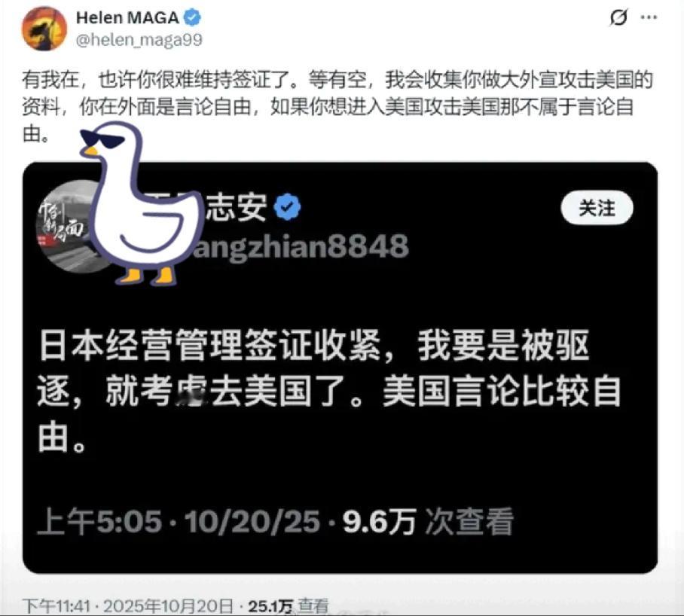
Task: Click the goose sticker with sunglasses
Action: [x=139, y=203]
